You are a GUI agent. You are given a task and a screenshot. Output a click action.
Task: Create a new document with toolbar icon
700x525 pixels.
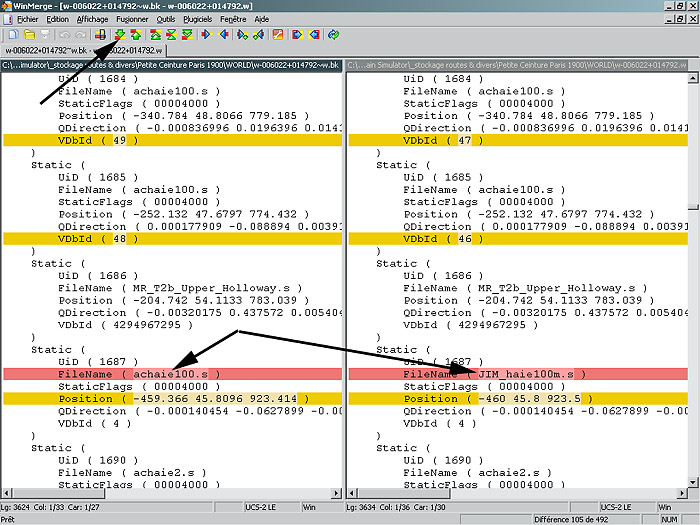point(14,34)
